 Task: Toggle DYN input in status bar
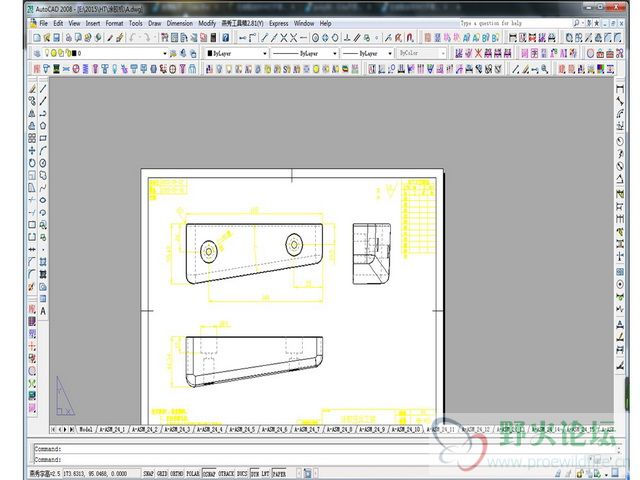(x=255, y=473)
